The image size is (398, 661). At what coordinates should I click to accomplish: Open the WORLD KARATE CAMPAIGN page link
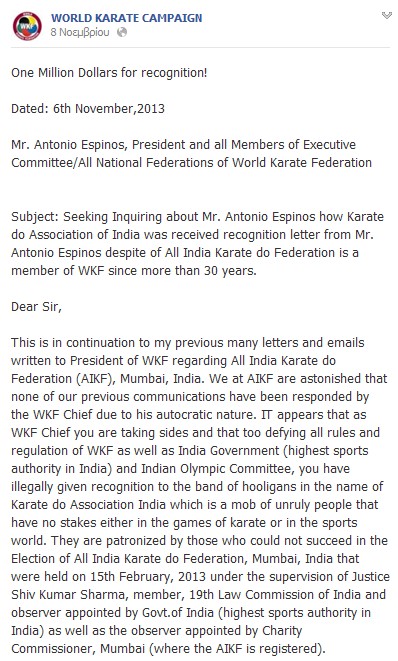pos(126,18)
